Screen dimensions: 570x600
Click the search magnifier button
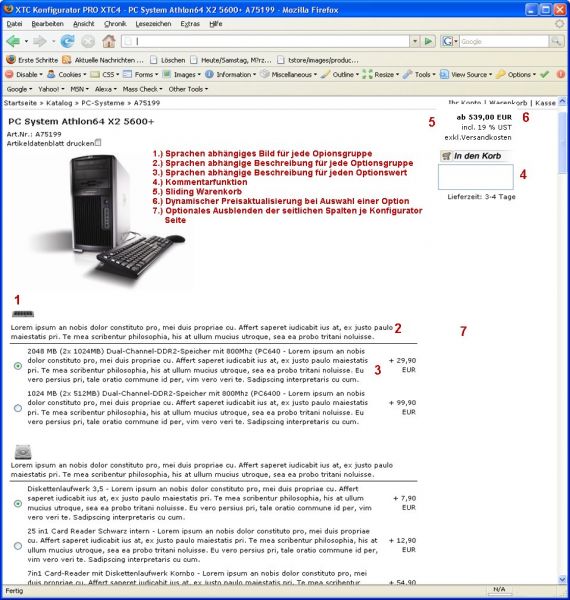[556, 41]
